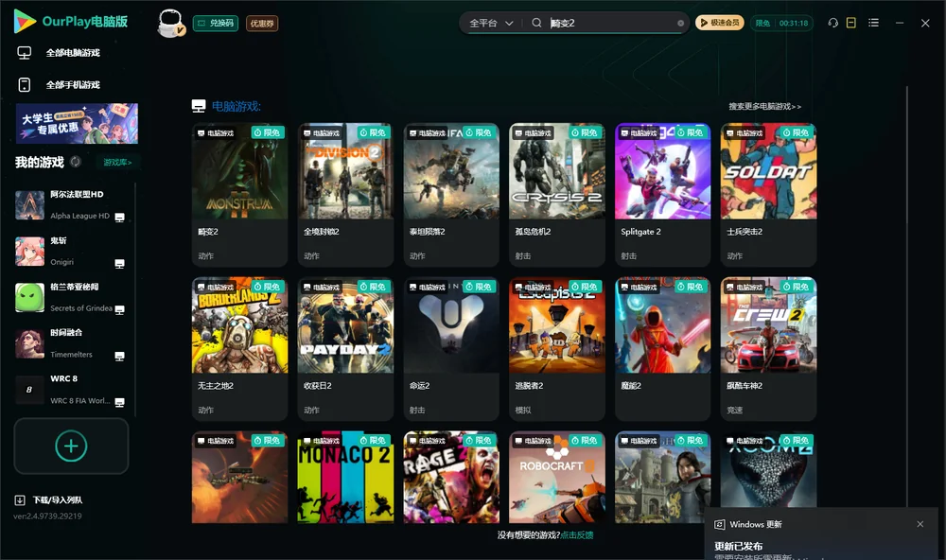Click the 限免 countdown timer badge
Screen dimensions: 946x560
click(781, 23)
